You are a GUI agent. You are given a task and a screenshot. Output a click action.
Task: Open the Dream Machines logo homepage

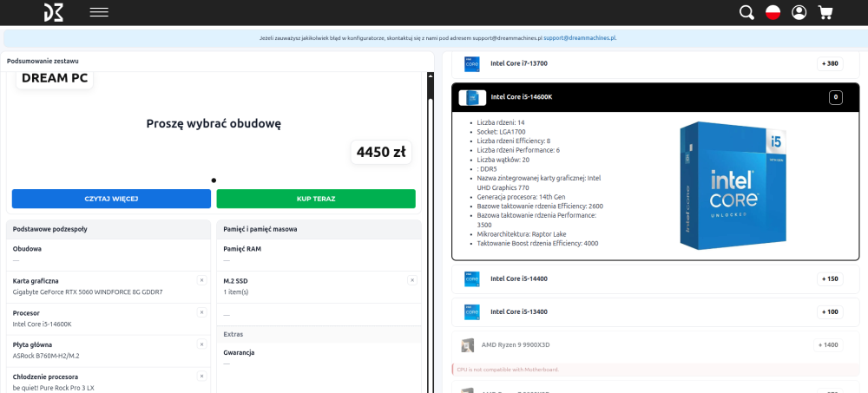click(54, 12)
